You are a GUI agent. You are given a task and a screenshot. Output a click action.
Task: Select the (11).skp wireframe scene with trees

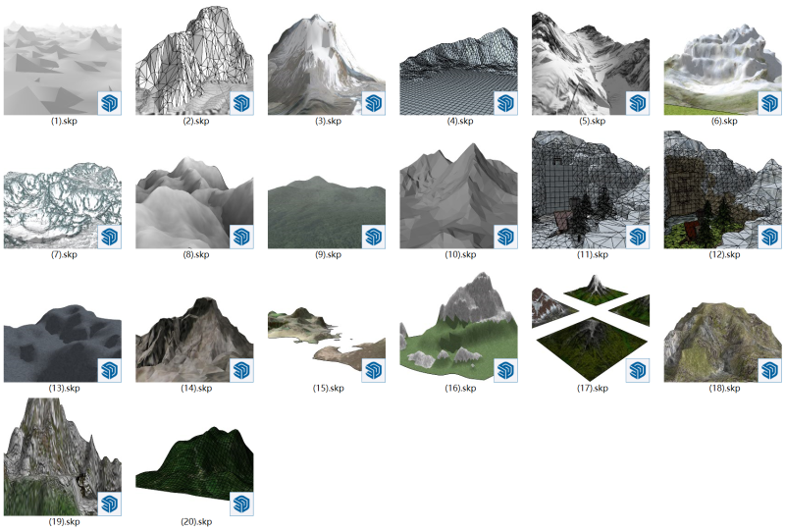[x=591, y=189]
